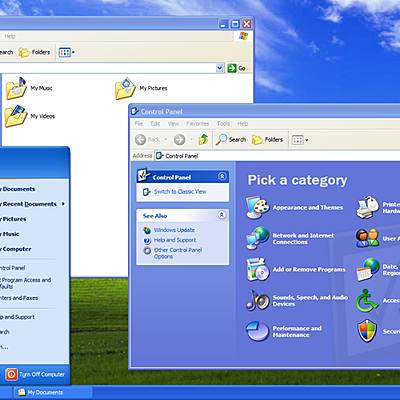Toggle Folders button in My Documents window
The image size is (400, 400).
click(35, 52)
